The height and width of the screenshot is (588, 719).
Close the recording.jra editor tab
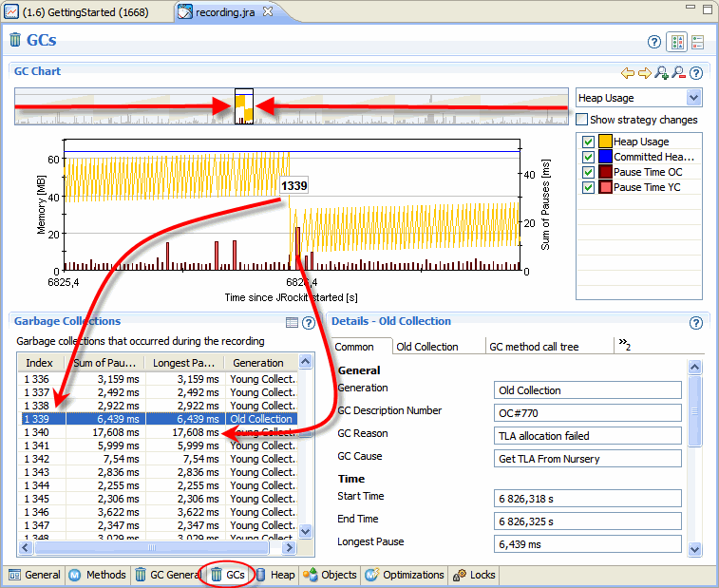[268, 11]
